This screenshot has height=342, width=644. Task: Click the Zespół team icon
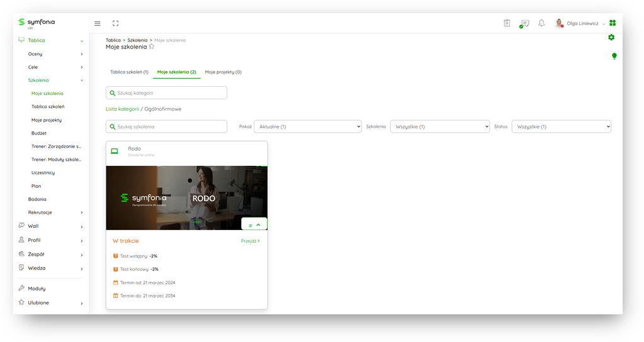click(21, 254)
